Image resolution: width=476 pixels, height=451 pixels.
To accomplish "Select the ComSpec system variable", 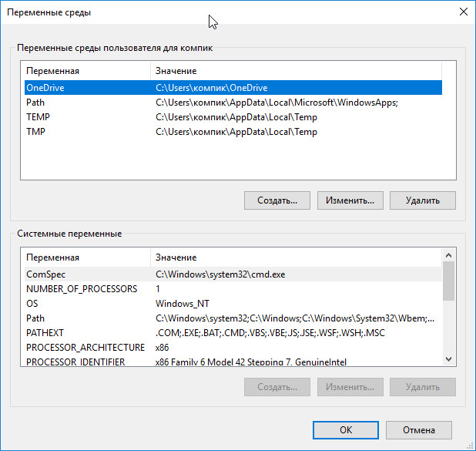I will [233, 274].
